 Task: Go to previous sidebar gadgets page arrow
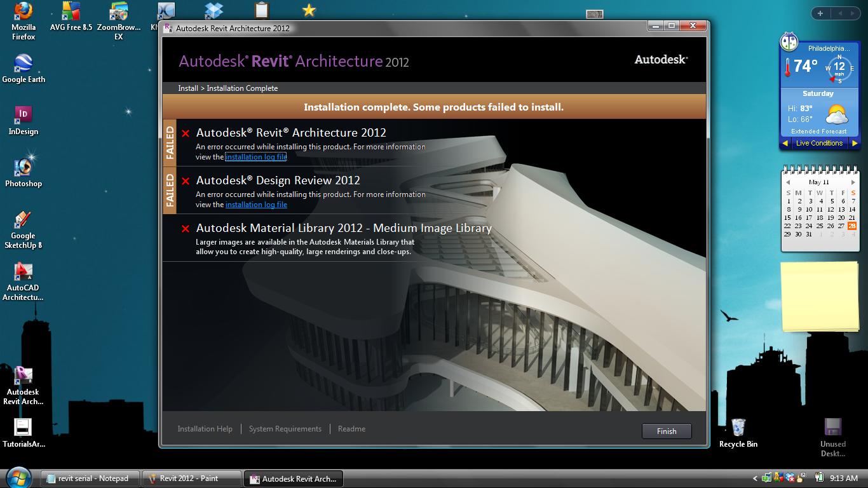(x=840, y=13)
